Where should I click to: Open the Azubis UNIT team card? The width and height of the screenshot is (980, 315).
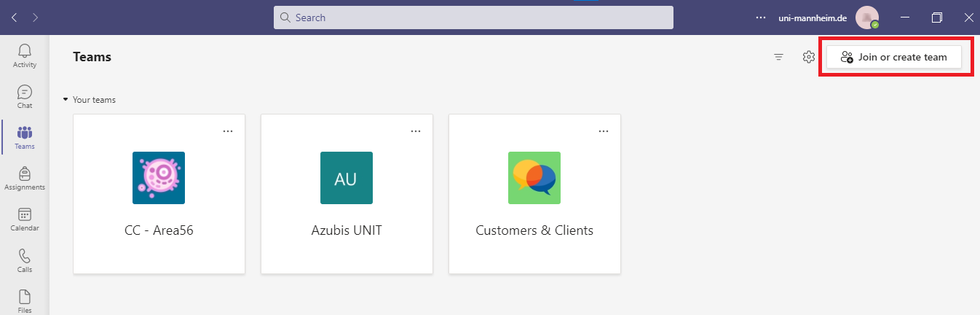[x=347, y=194]
